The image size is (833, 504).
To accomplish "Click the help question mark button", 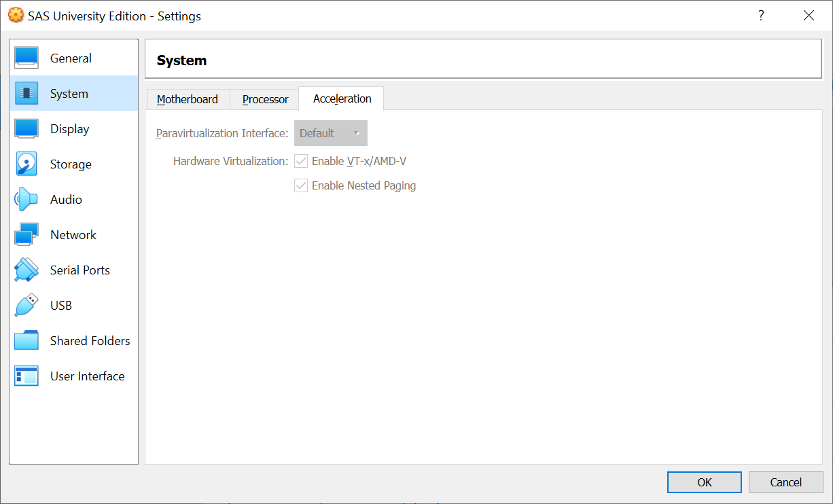I will coord(762,16).
